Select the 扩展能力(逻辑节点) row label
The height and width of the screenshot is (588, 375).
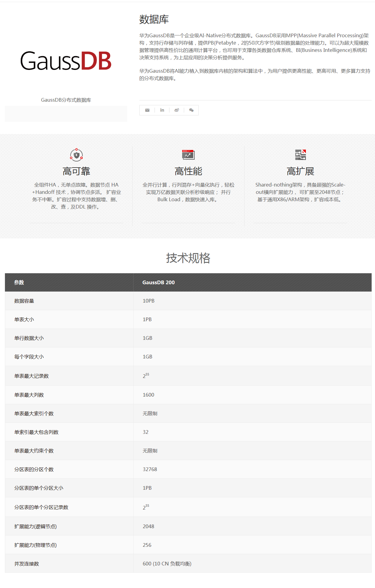[x=35, y=527]
